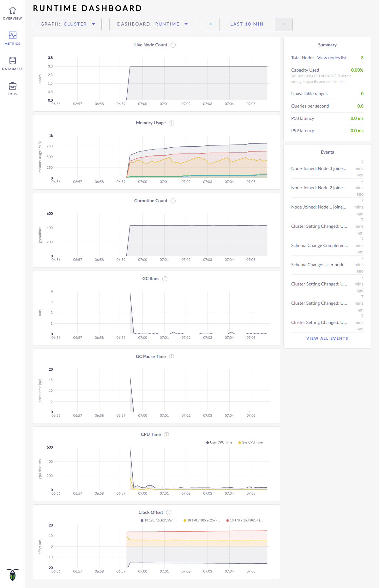Open the Jobs briefcase icon

pos(12,86)
